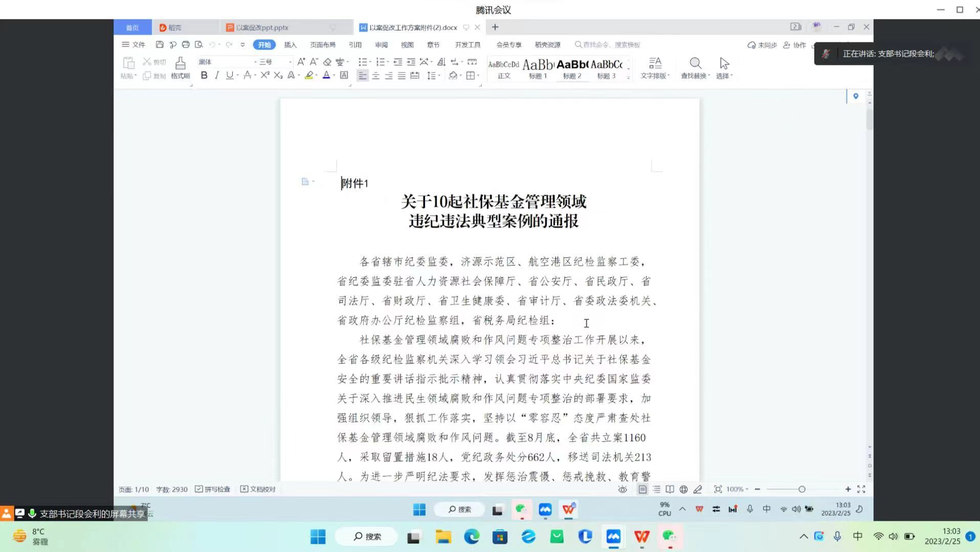This screenshot has width=980, height=552.
Task: Click the Select (选择) arrow cursor icon
Action: [724, 63]
